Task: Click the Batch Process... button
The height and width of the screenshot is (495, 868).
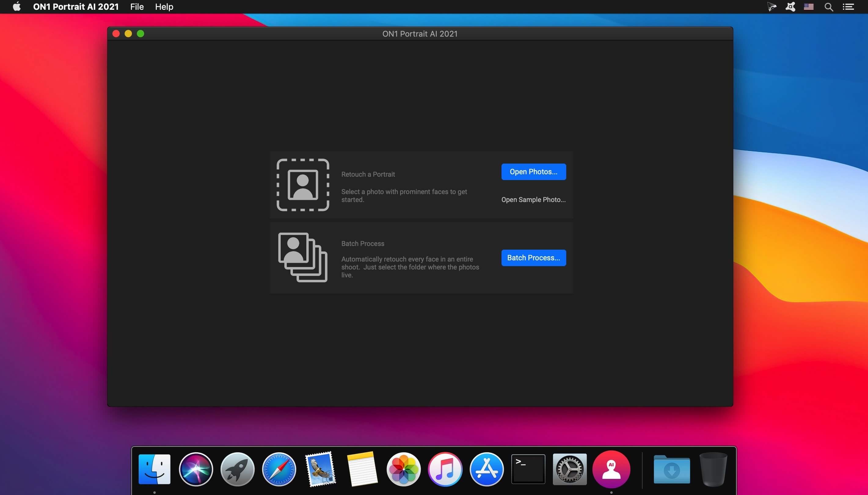Action: 533,258
